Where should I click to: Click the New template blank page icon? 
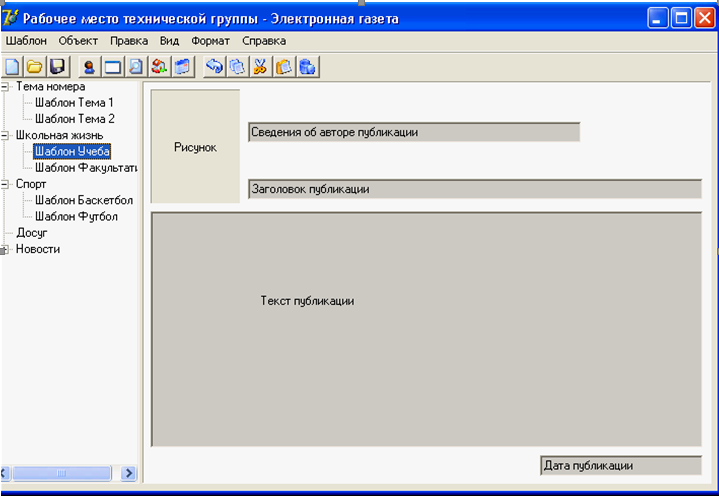click(12, 67)
